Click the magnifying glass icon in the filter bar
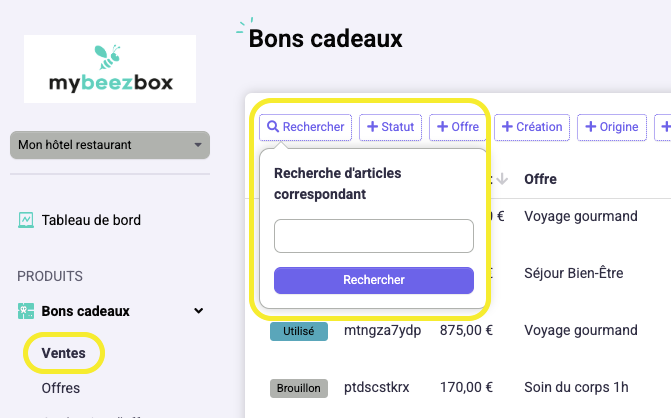Viewport: 671px width, 418px height. (273, 127)
